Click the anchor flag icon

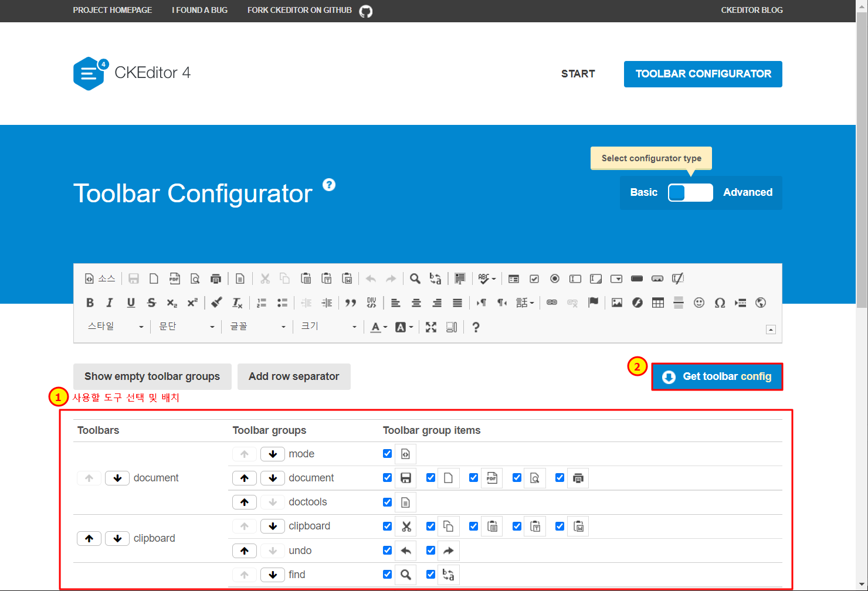594,303
